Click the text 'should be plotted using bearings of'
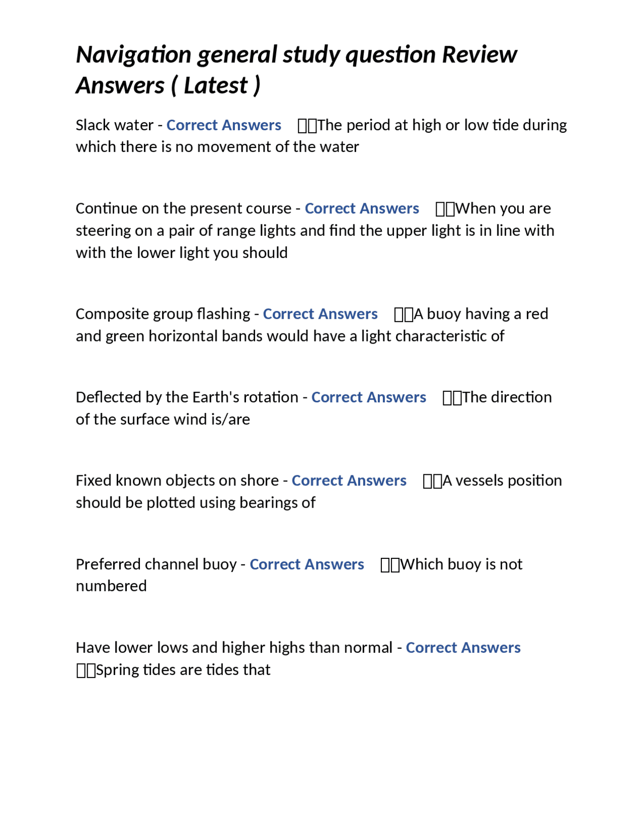Image resolution: width=644 pixels, height=833 pixels. click(196, 503)
